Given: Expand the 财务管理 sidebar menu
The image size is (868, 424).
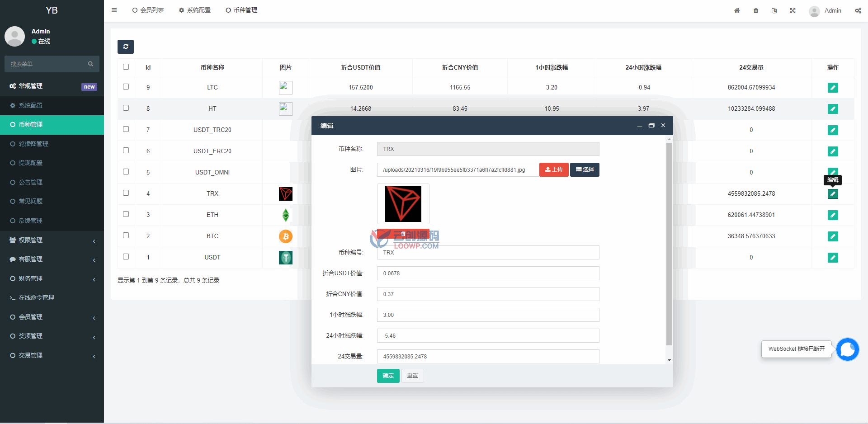Looking at the screenshot, I should (x=52, y=279).
